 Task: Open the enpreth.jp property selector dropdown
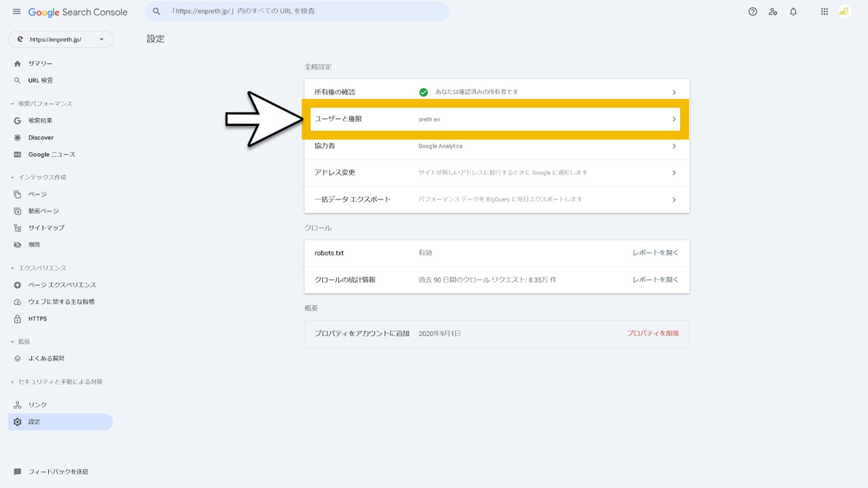(61, 39)
